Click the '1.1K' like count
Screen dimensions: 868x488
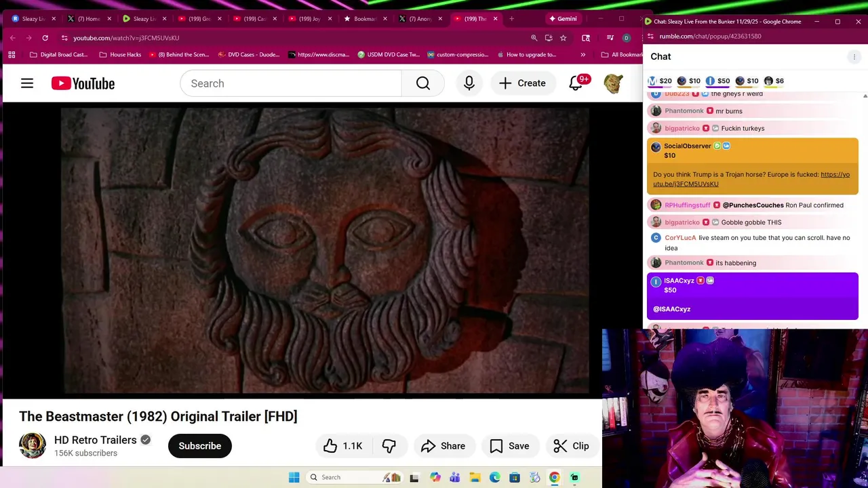[353, 446]
